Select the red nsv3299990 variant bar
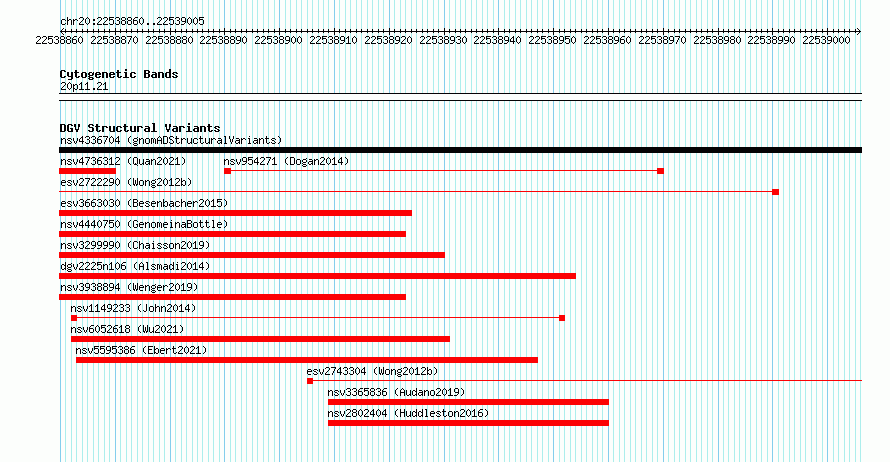890x462 pixels. point(252,255)
